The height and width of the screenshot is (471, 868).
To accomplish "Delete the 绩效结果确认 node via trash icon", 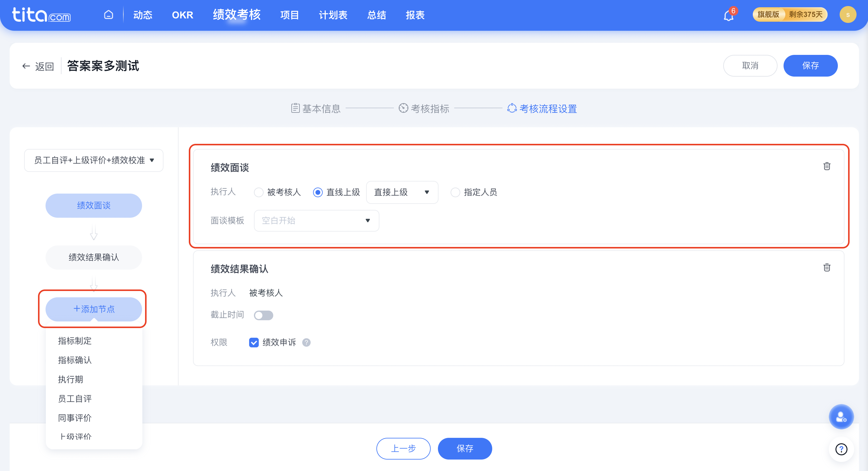I will coord(827,267).
